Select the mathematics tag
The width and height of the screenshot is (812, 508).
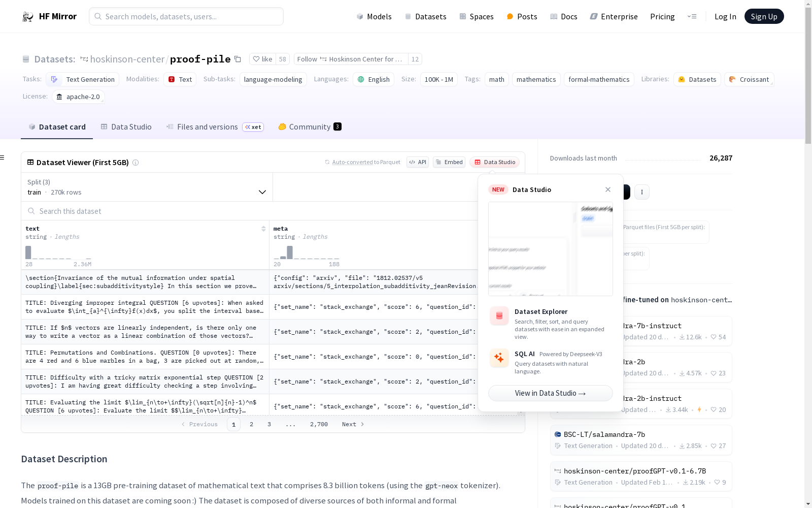click(536, 79)
